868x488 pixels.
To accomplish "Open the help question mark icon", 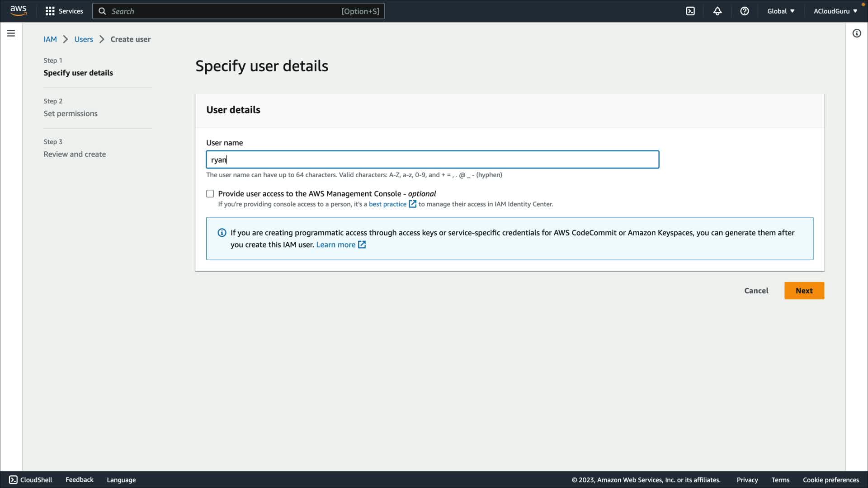I will click(745, 11).
